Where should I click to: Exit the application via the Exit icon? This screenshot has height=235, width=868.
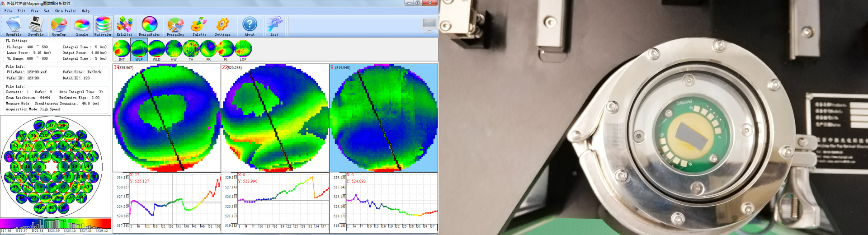274,25
